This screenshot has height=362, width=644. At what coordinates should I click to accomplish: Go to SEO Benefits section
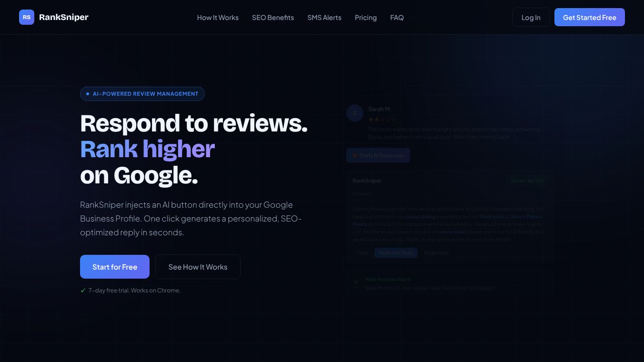pos(273,18)
